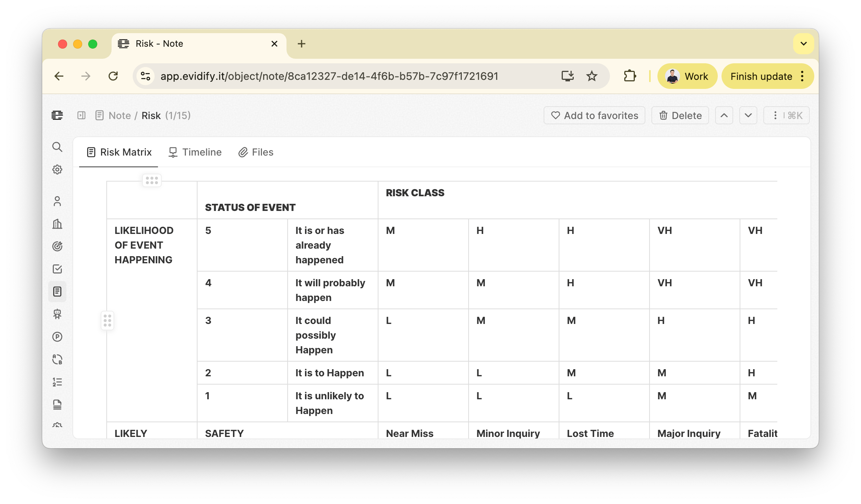Toggle the sidebar panel collapse icon
This screenshot has height=504, width=861.
point(81,115)
